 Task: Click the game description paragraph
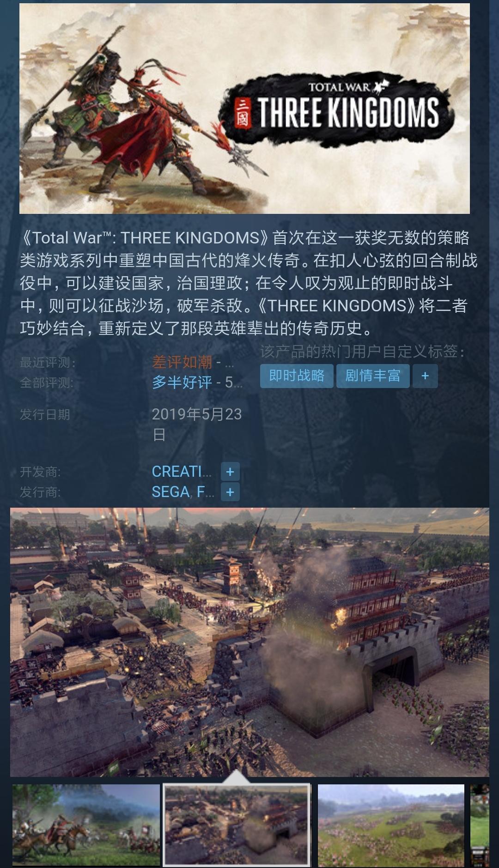(x=249, y=283)
